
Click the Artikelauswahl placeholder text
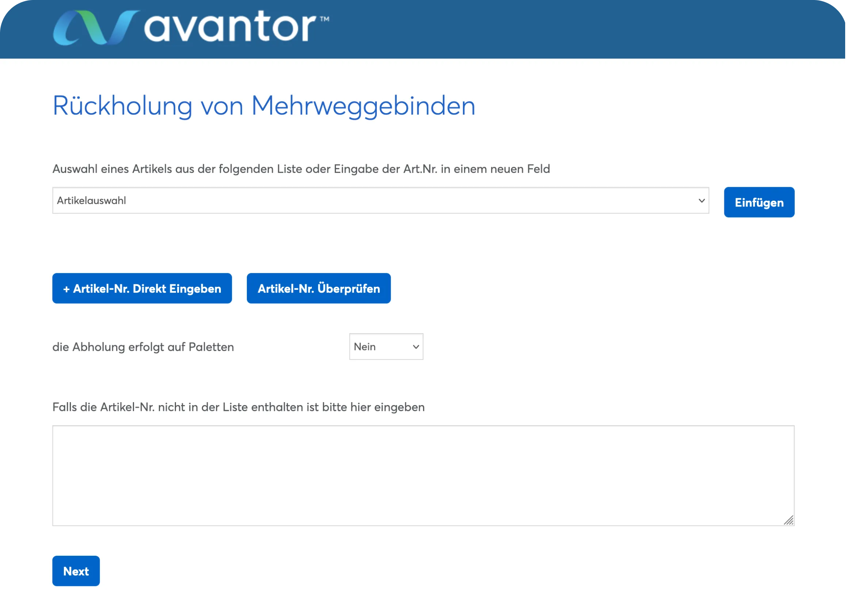tap(92, 201)
